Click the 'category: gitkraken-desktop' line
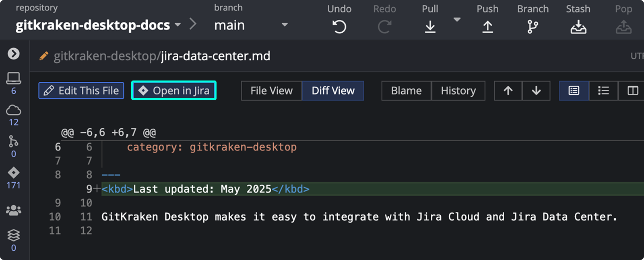The height and width of the screenshot is (260, 644). (212, 147)
